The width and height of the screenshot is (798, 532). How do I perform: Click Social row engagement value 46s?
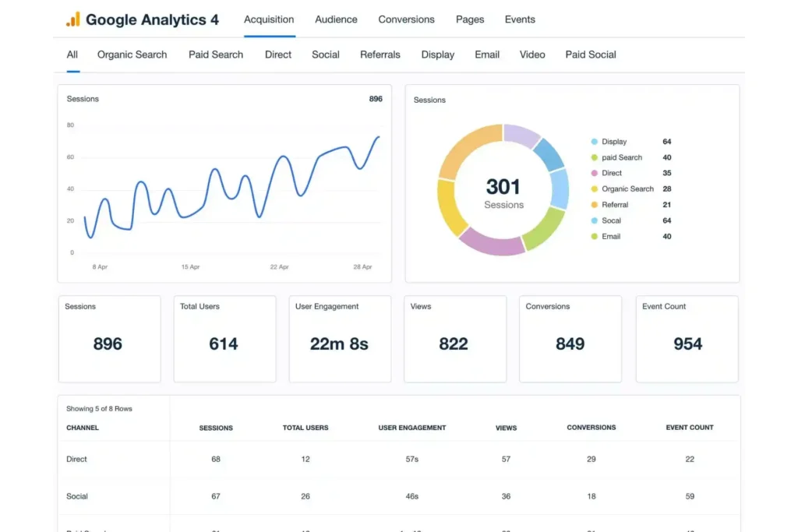(x=412, y=496)
